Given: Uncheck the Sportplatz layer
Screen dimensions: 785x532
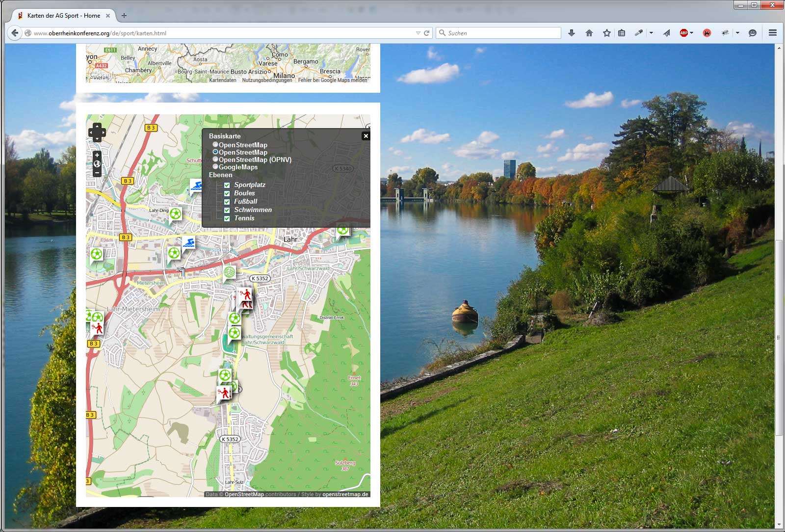Looking at the screenshot, I should 227,185.
